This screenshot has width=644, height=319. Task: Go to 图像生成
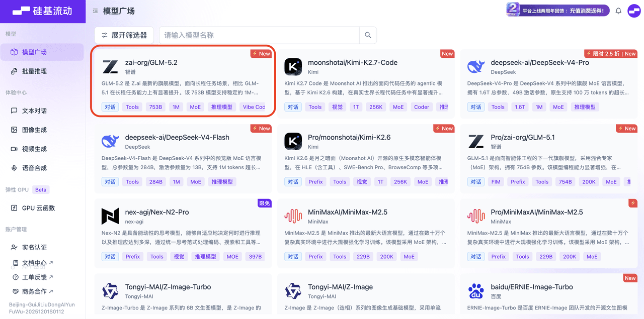coord(42,130)
